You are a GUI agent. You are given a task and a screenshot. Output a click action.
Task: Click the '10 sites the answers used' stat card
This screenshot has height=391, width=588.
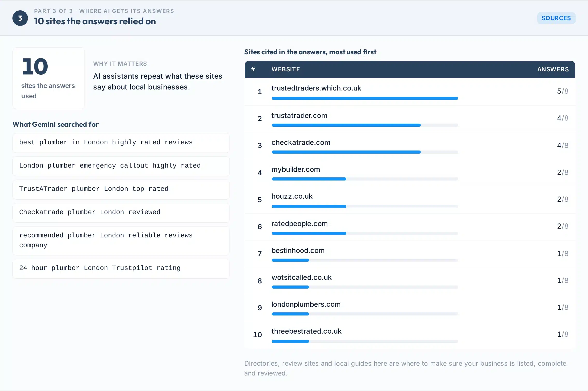(49, 78)
